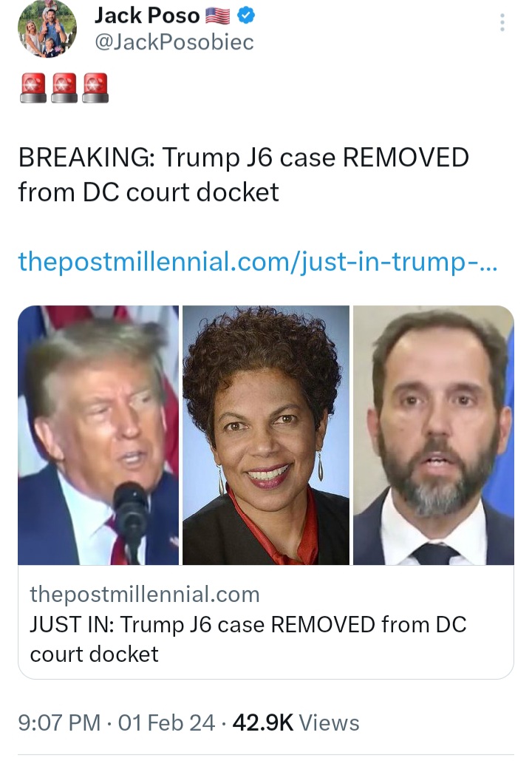
Task: Click the third red siren emoji
Action: tap(95, 88)
